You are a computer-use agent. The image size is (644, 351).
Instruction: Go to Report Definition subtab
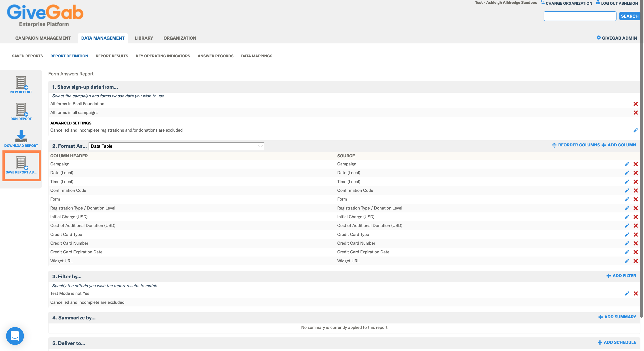coord(69,56)
